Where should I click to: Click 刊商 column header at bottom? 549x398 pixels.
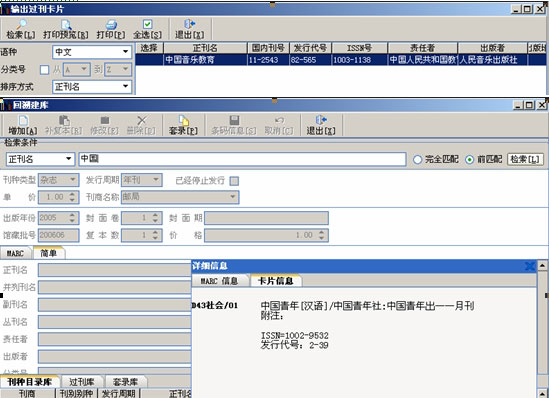tap(28, 393)
